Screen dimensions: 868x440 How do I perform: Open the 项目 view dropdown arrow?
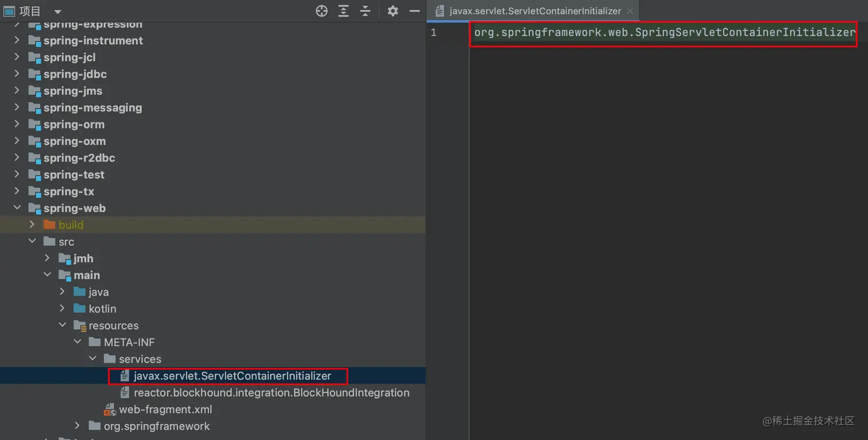click(57, 11)
